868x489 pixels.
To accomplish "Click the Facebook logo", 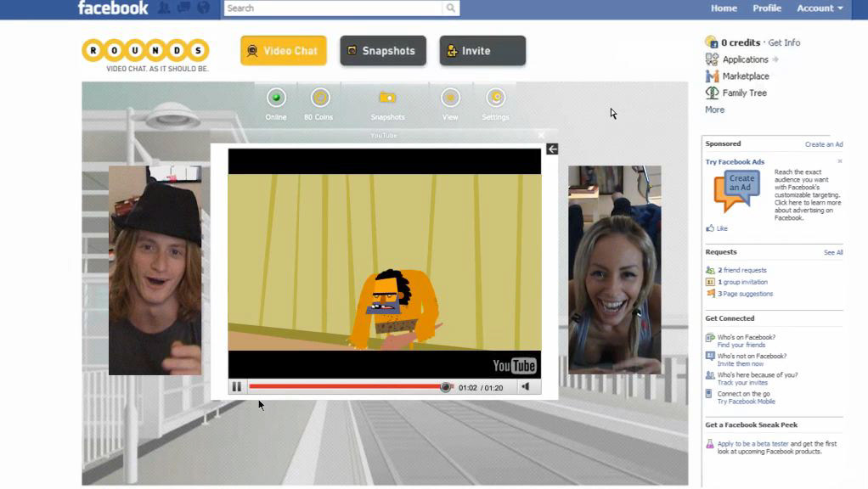I will [x=113, y=8].
